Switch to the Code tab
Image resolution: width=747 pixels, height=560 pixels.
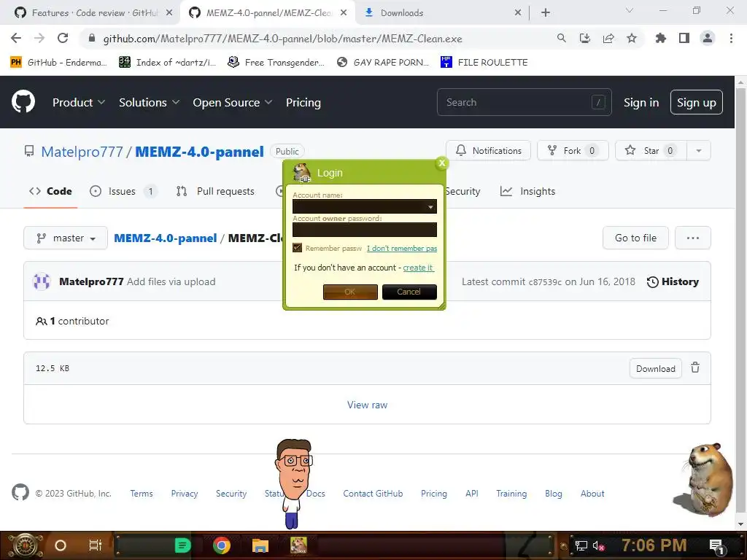click(50, 192)
